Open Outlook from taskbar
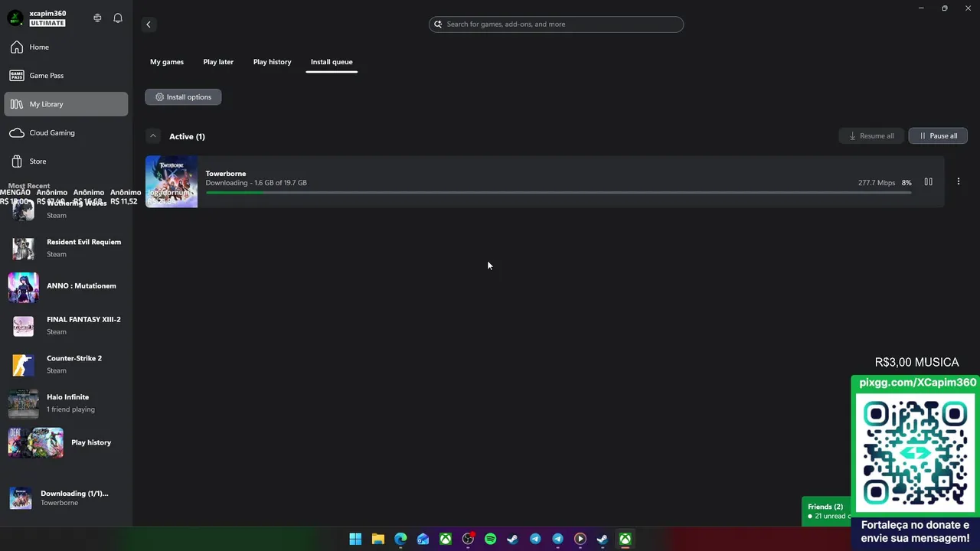The image size is (980, 551). (x=423, y=539)
